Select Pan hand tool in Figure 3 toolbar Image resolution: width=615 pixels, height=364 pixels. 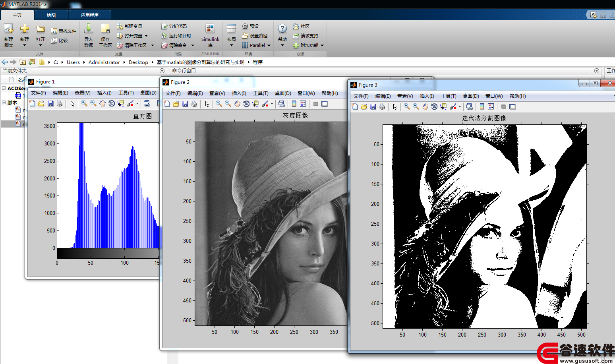click(x=425, y=106)
